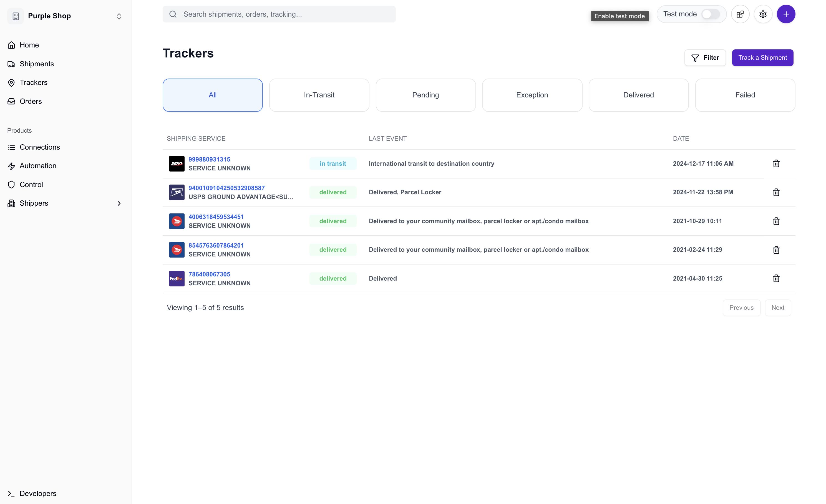The width and height of the screenshot is (826, 504).
Task: Click the USPS carrier logo thumbnail
Action: pyautogui.click(x=176, y=192)
